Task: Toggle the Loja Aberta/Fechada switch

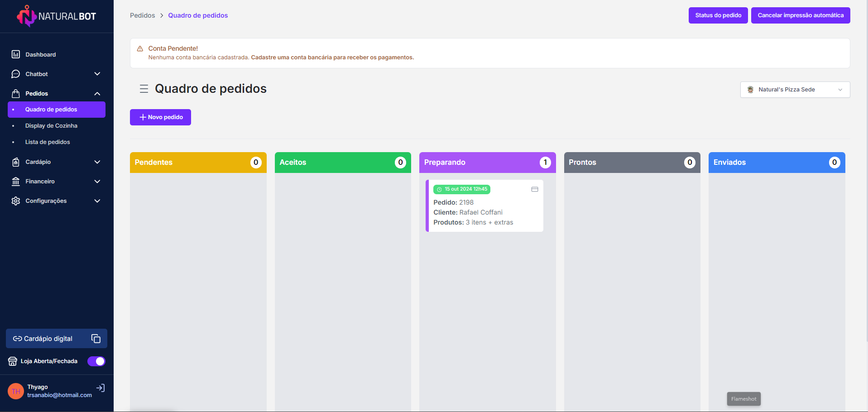Action: click(x=96, y=361)
